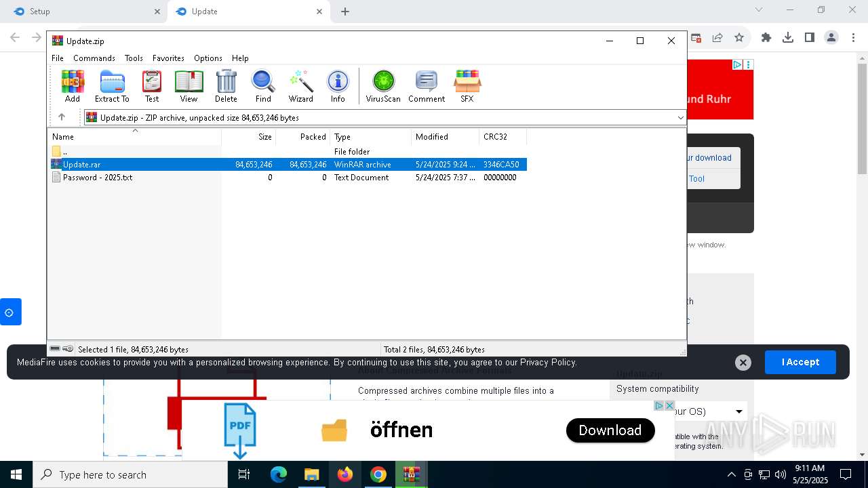The height and width of the screenshot is (488, 868).
Task: Sort by Size column header
Action: pyautogui.click(x=249, y=137)
